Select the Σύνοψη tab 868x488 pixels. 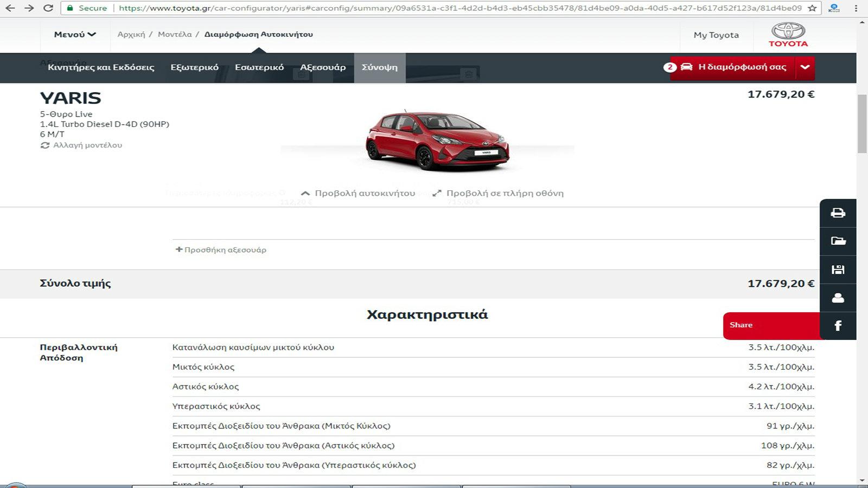coord(380,67)
